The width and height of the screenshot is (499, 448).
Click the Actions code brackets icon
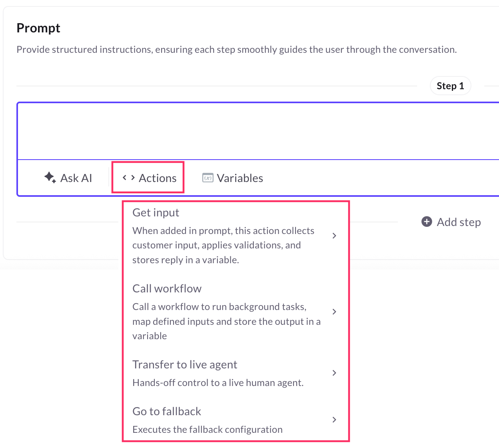click(128, 178)
